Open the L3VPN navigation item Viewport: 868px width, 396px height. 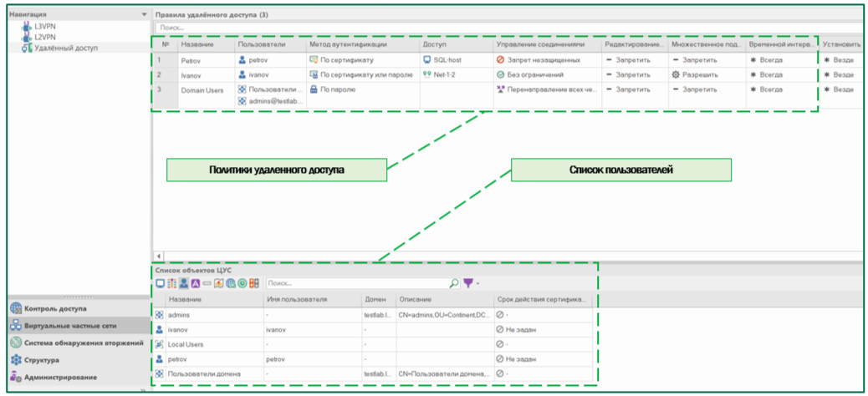(x=44, y=26)
